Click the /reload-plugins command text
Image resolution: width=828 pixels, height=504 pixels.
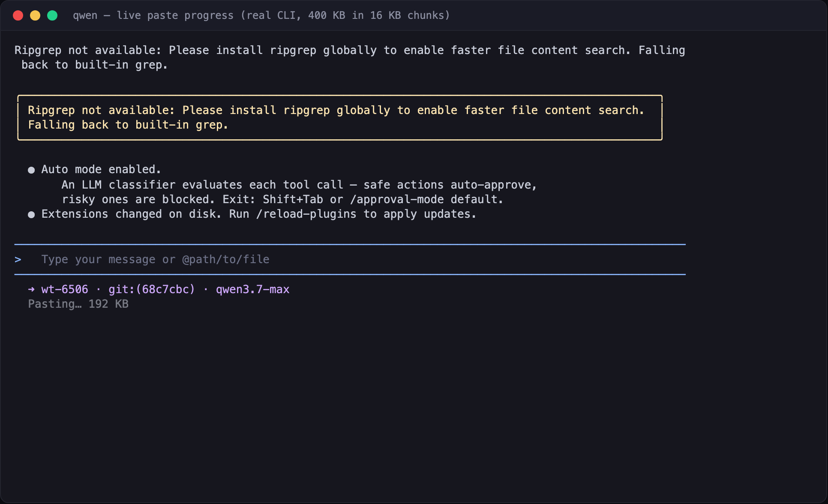[306, 214]
